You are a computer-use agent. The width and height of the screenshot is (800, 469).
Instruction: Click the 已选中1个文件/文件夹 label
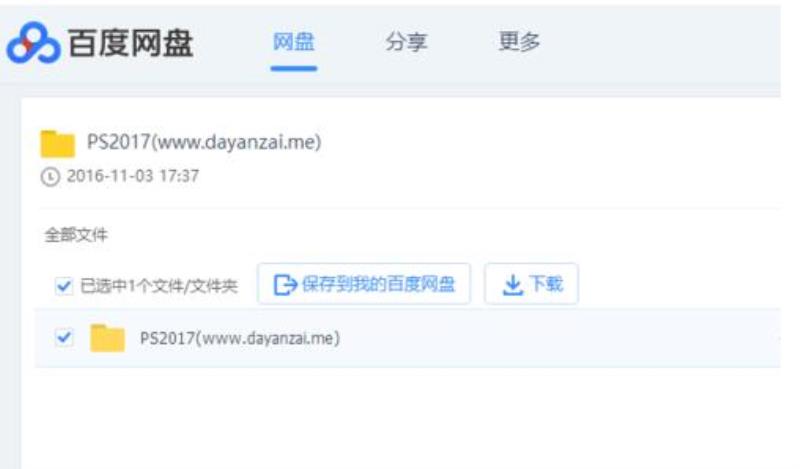pos(159,286)
